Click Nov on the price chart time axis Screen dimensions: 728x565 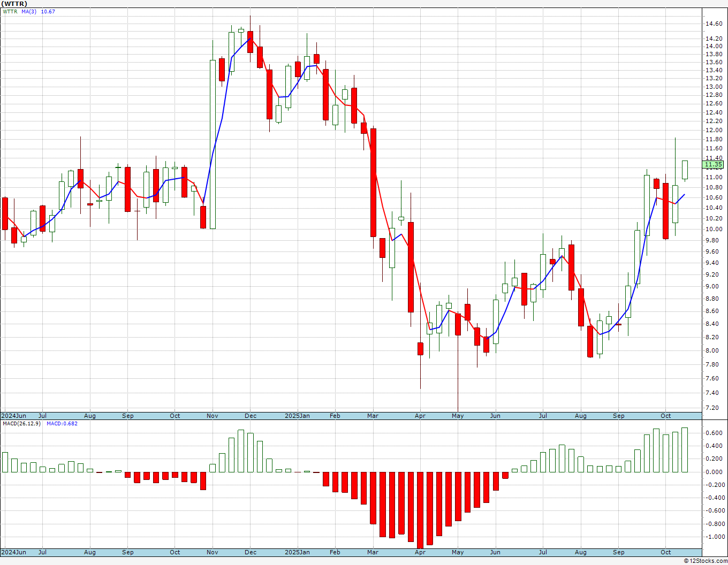tap(213, 416)
